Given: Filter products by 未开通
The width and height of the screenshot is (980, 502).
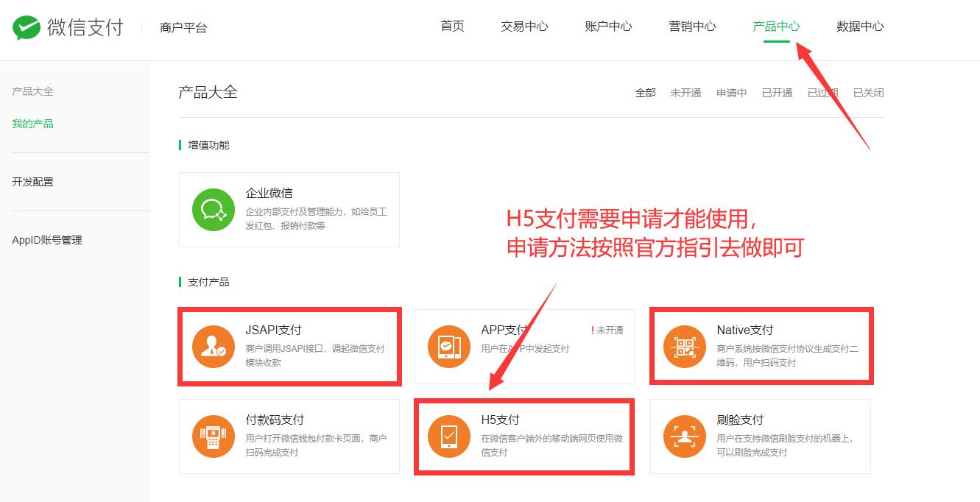Looking at the screenshot, I should (685, 93).
